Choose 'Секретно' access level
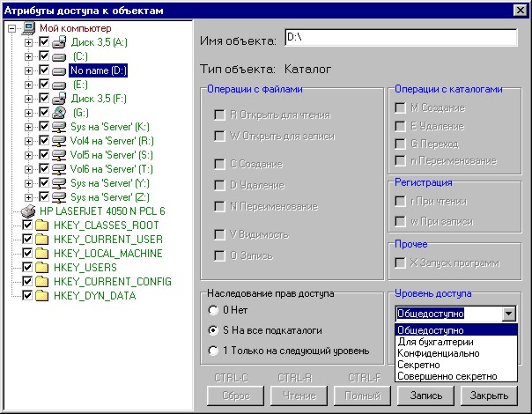 [456, 365]
